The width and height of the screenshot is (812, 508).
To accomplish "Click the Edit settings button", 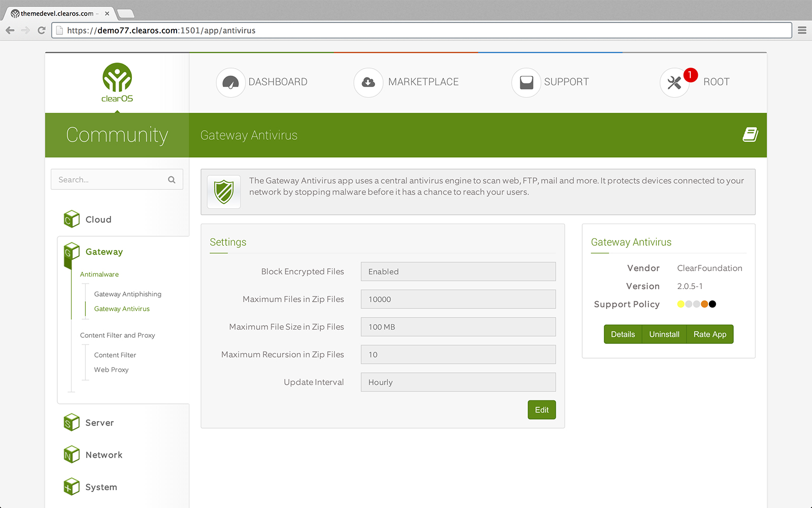I will pos(542,410).
